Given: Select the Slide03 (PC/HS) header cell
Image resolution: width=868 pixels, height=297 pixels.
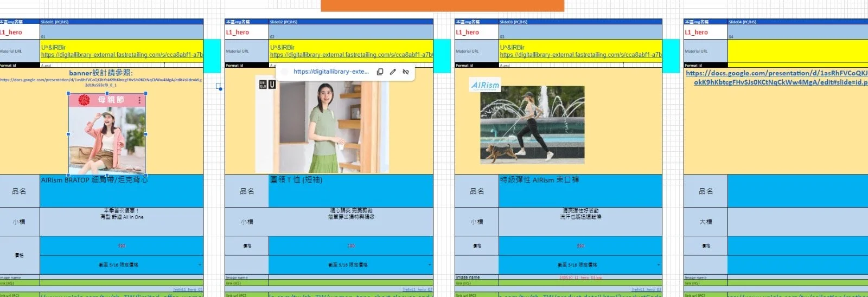Looking at the screenshot, I should click(x=580, y=22).
